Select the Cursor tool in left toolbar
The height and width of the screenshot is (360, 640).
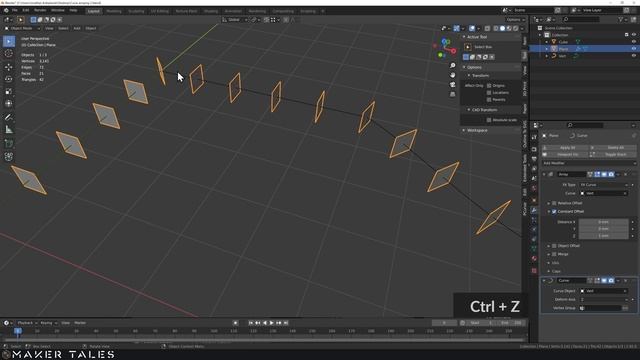(9, 53)
